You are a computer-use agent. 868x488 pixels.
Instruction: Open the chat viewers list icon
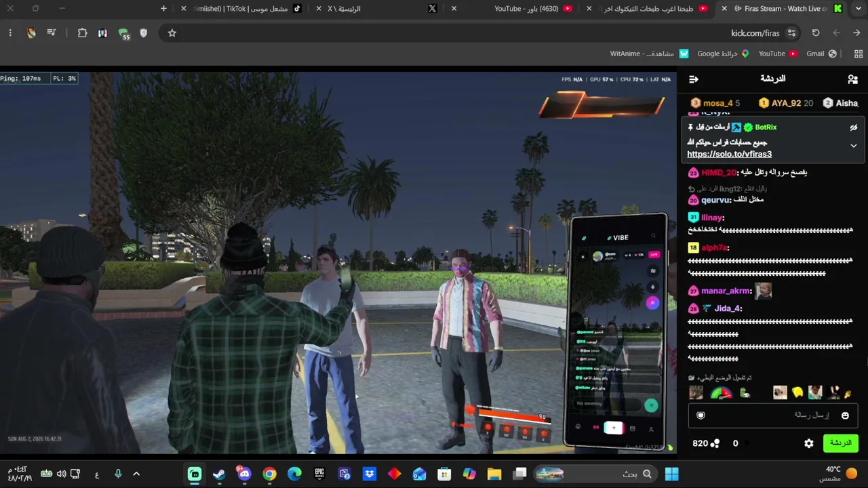coord(852,79)
